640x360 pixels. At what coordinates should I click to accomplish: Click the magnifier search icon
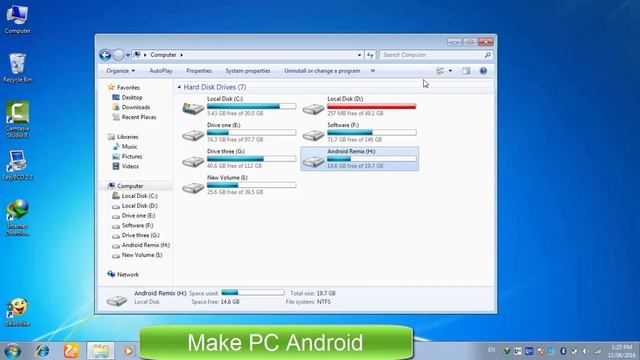click(487, 55)
